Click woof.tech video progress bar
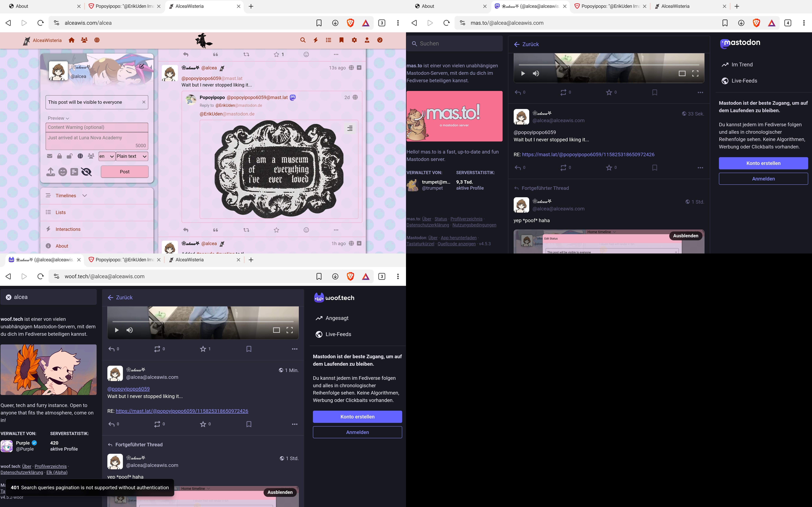Screen dimensions: 812x507 pyautogui.click(x=203, y=322)
